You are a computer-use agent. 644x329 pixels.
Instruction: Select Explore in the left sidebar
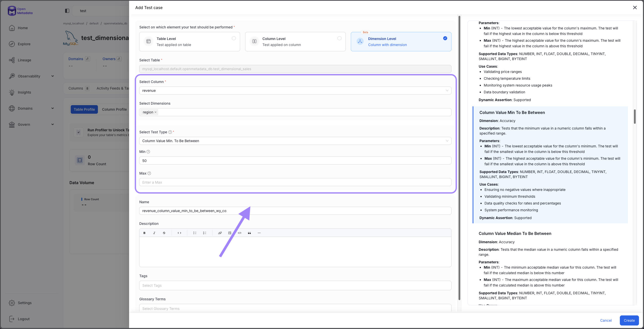[24, 44]
